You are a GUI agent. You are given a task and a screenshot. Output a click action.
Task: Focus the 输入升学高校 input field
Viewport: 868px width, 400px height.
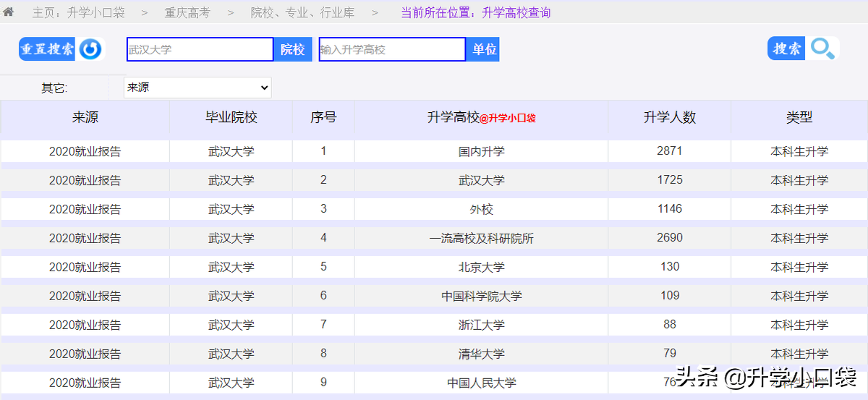pyautogui.click(x=392, y=49)
